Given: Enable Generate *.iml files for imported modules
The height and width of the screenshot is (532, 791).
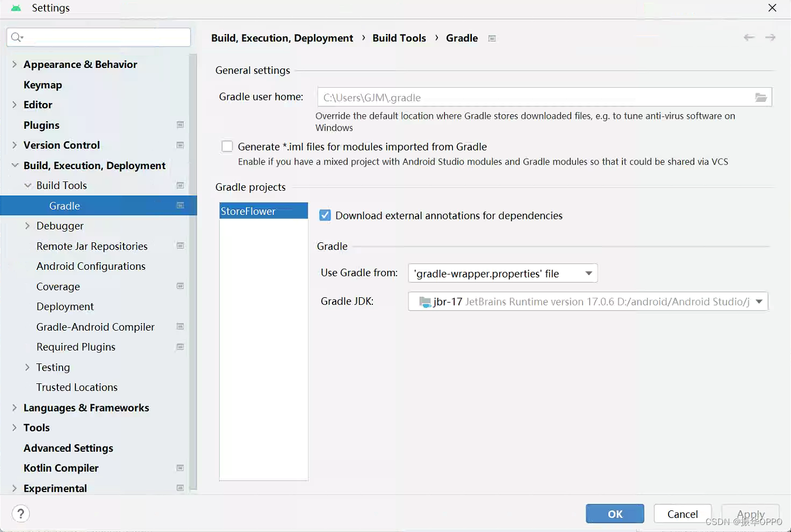Looking at the screenshot, I should 227,146.
